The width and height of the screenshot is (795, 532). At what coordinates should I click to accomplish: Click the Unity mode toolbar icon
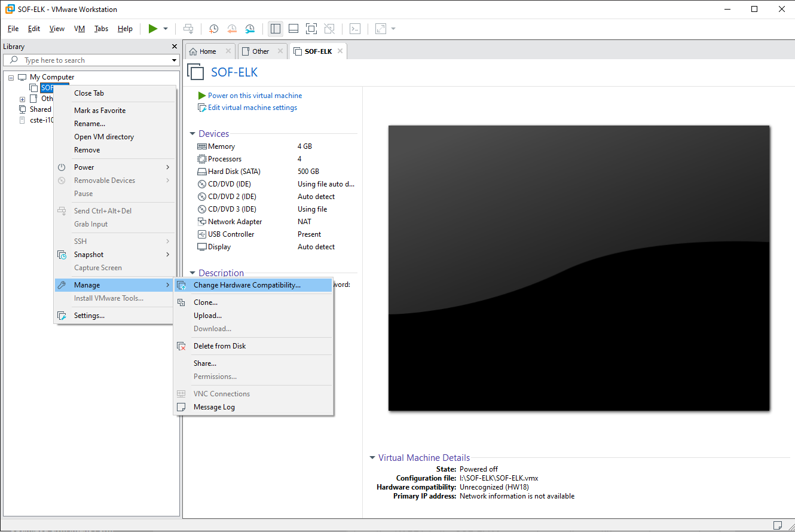pos(329,29)
